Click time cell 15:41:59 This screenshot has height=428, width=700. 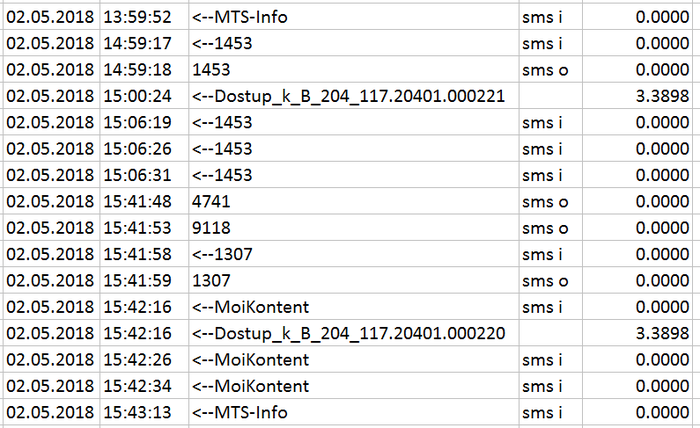(143, 280)
